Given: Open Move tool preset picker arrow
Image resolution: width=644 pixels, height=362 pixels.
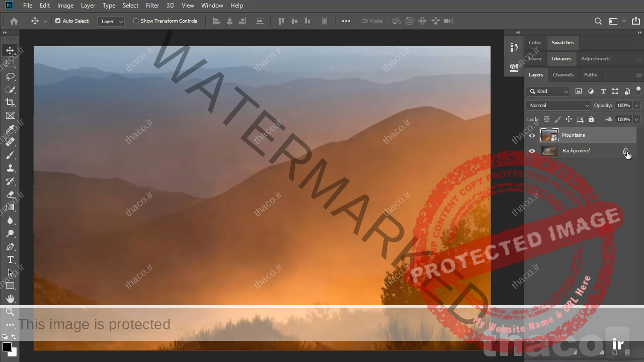Looking at the screenshot, I should coord(45,21).
